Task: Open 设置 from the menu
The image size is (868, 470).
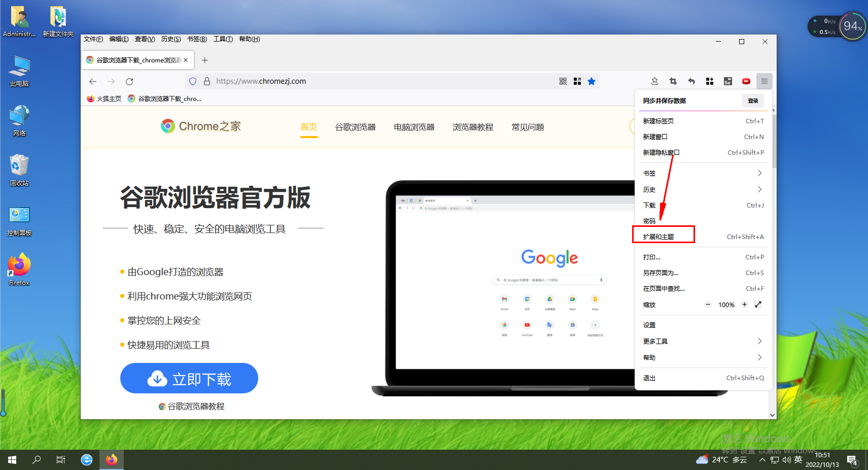Action: tap(703, 325)
